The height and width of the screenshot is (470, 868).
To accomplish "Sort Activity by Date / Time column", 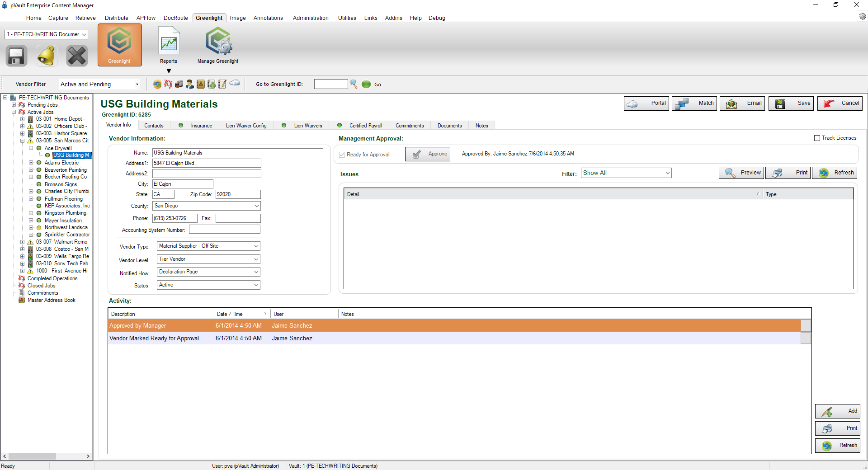I will 242,314.
